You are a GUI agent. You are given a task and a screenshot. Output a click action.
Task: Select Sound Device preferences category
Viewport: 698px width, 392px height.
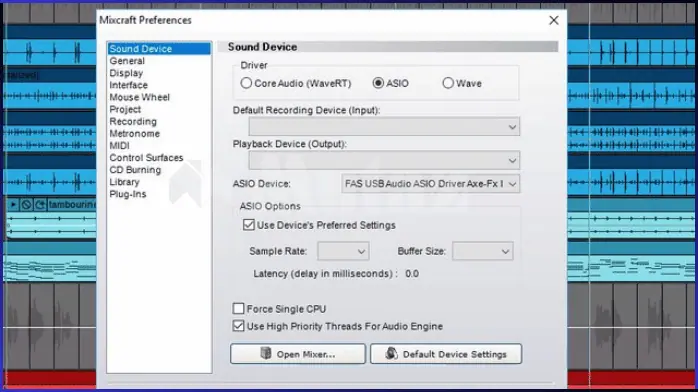tap(159, 48)
